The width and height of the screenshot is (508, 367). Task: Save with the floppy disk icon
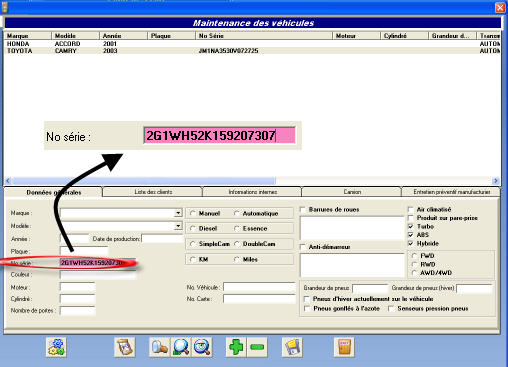(x=292, y=347)
